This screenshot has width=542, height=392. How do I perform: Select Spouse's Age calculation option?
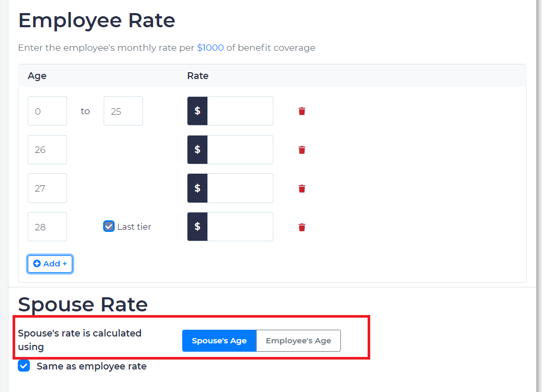pyautogui.click(x=219, y=341)
